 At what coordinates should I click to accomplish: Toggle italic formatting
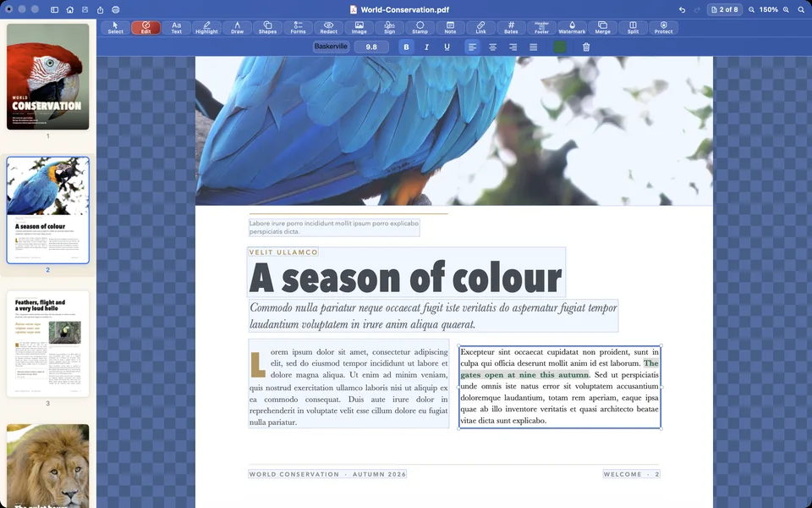pyautogui.click(x=426, y=47)
